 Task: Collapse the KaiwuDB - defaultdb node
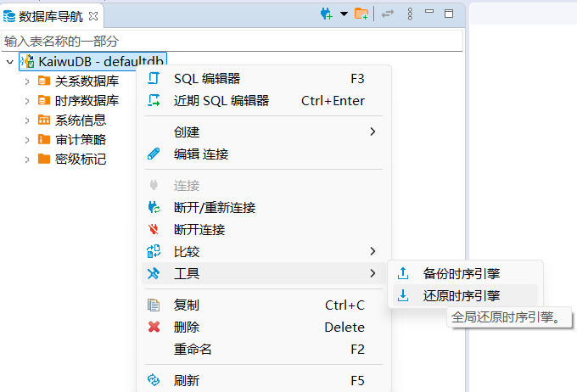[x=10, y=62]
